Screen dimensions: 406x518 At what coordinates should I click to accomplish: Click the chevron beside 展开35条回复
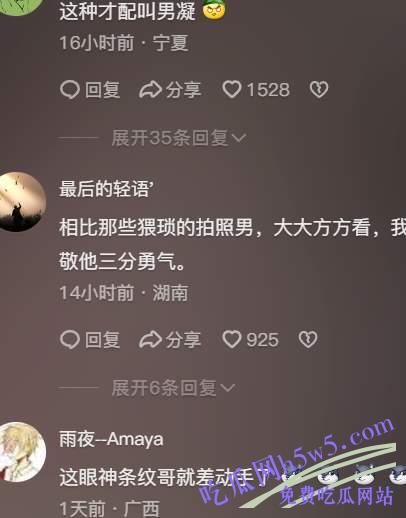[x=239, y=138]
